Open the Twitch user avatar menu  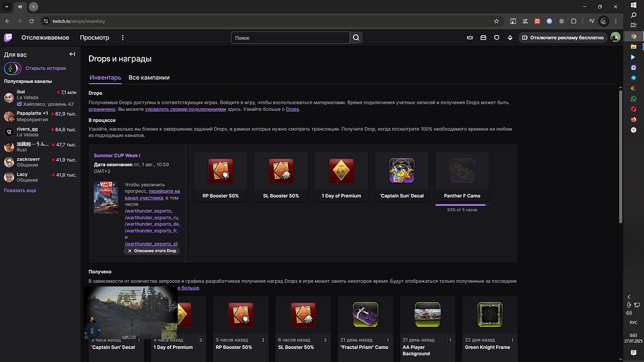point(615,38)
